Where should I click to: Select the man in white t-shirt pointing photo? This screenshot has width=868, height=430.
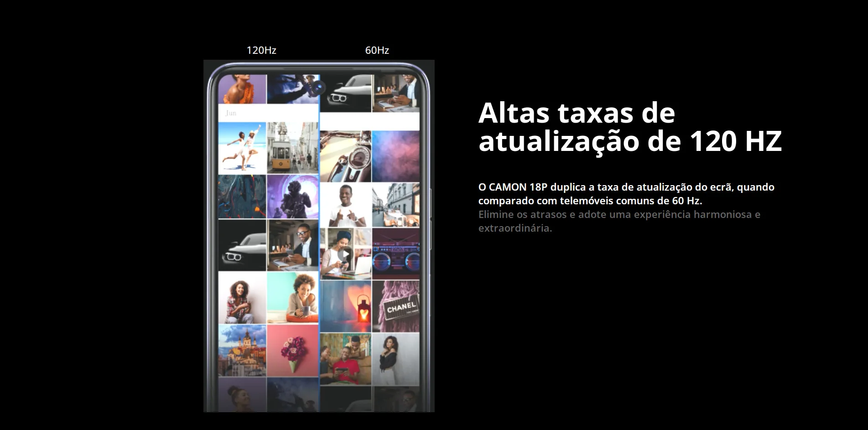point(346,205)
